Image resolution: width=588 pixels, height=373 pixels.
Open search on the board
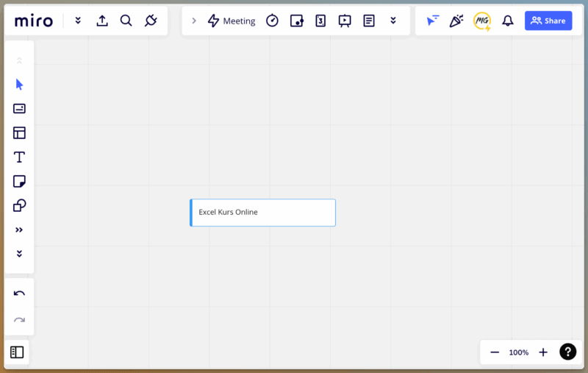pyautogui.click(x=126, y=21)
